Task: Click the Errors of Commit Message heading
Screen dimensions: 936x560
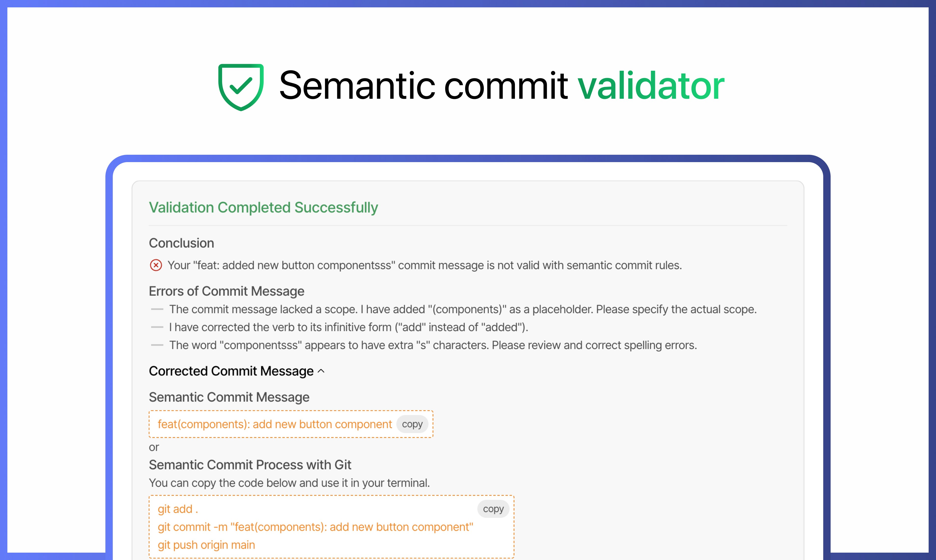Action: coord(227,291)
